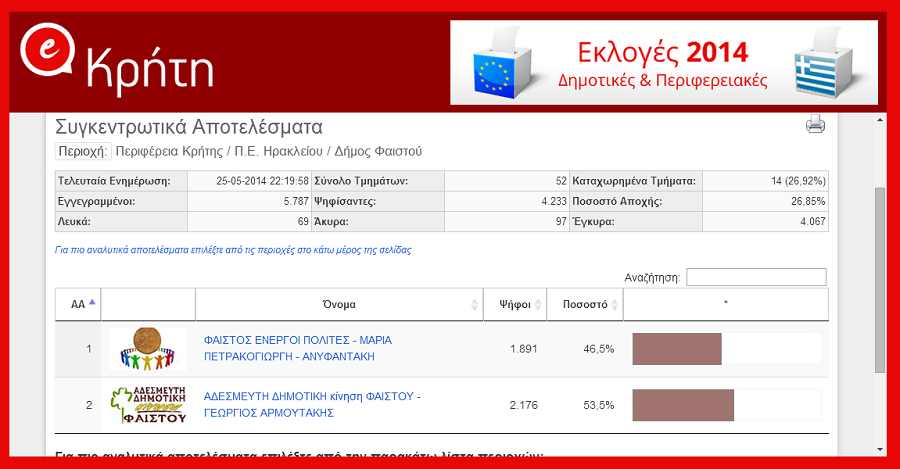Click the vertical page scrollbar thumb
The width and height of the screenshot is (900, 469).
click(x=880, y=280)
